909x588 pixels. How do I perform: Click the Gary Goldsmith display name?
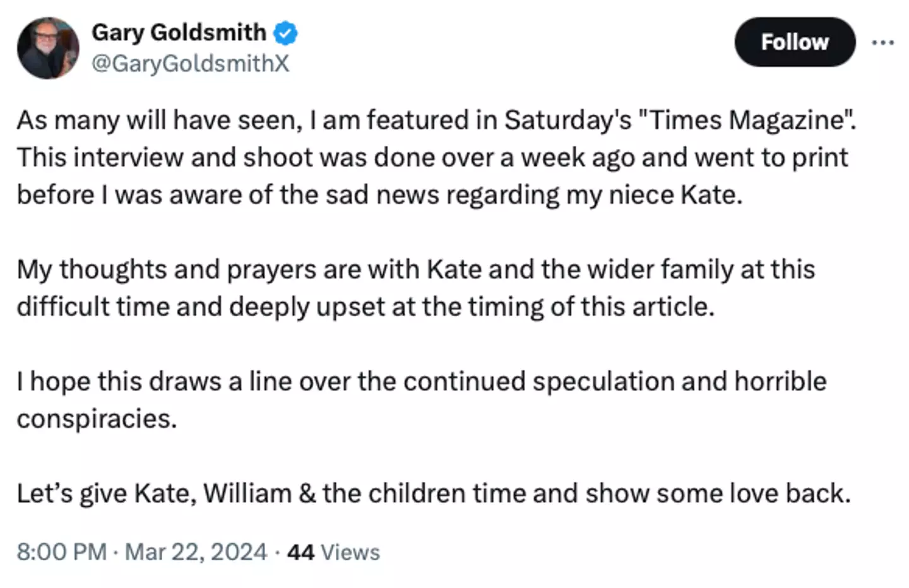point(179,32)
